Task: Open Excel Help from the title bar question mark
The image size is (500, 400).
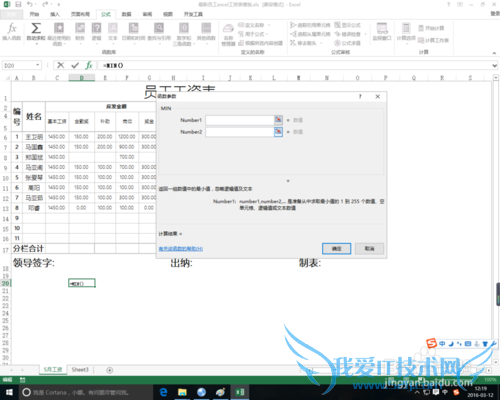Action: [449, 4]
